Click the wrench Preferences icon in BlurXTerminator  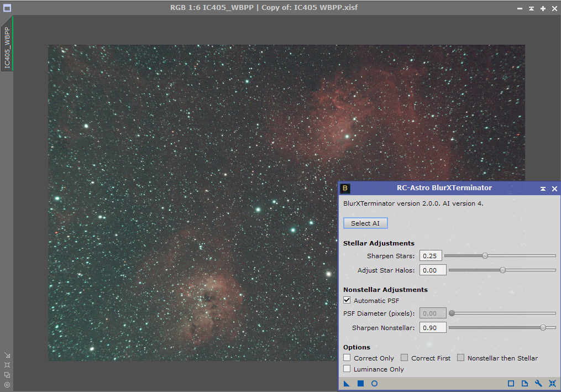point(538,383)
